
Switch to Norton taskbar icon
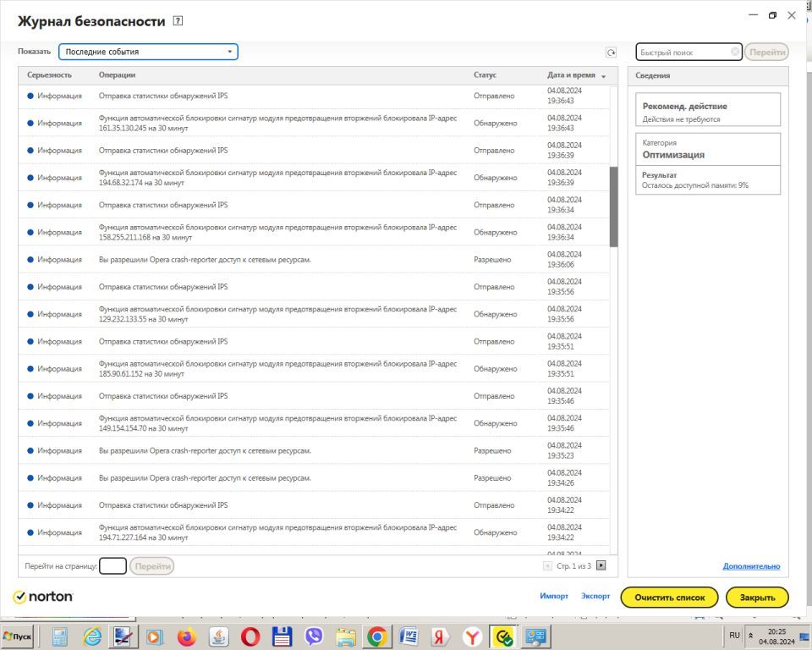pos(503,636)
